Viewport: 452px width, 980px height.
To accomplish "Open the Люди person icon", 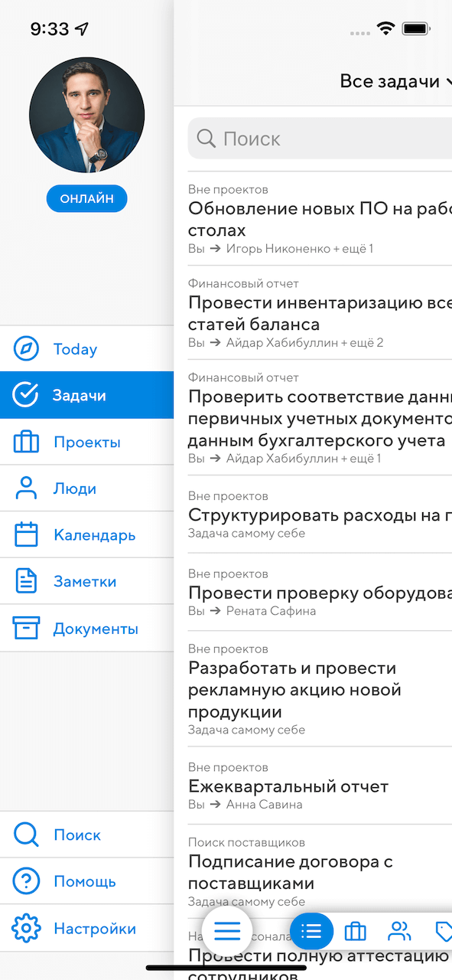I will click(x=26, y=488).
